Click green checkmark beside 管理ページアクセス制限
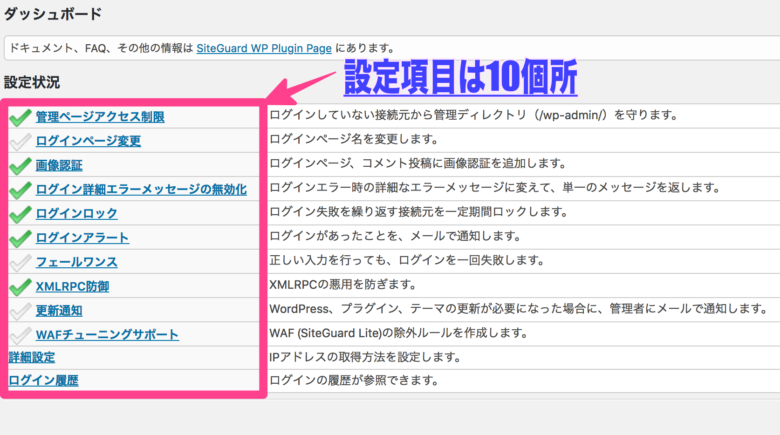780x435 pixels. 20,117
